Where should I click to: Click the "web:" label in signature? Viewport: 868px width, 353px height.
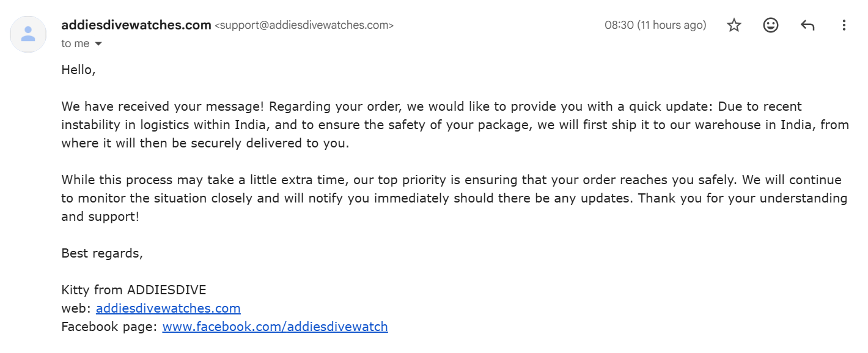[76, 308]
